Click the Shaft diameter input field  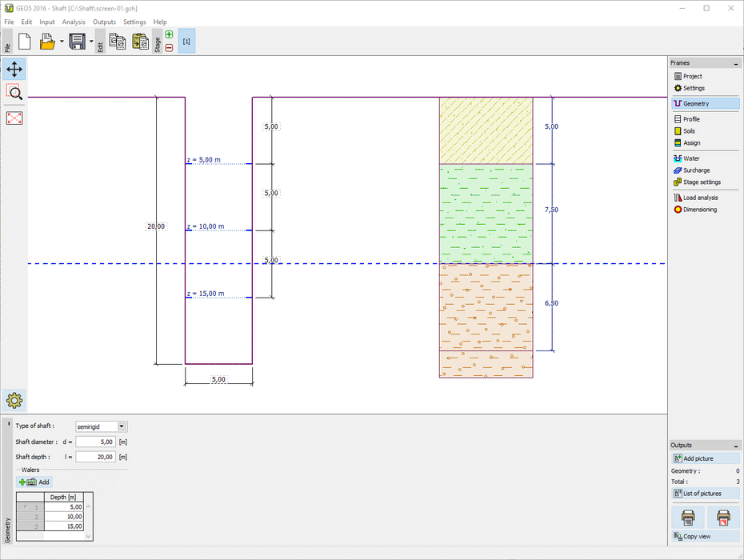pos(95,442)
